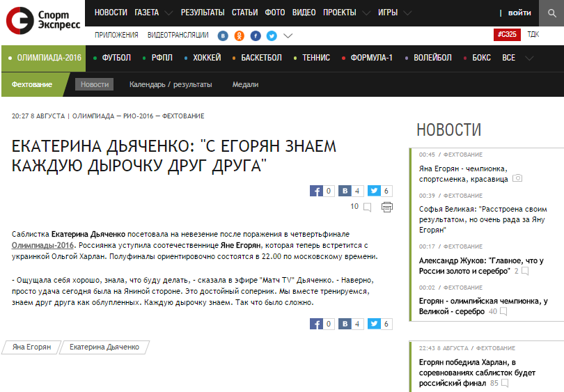Click the round Twitter icon in header

click(272, 36)
